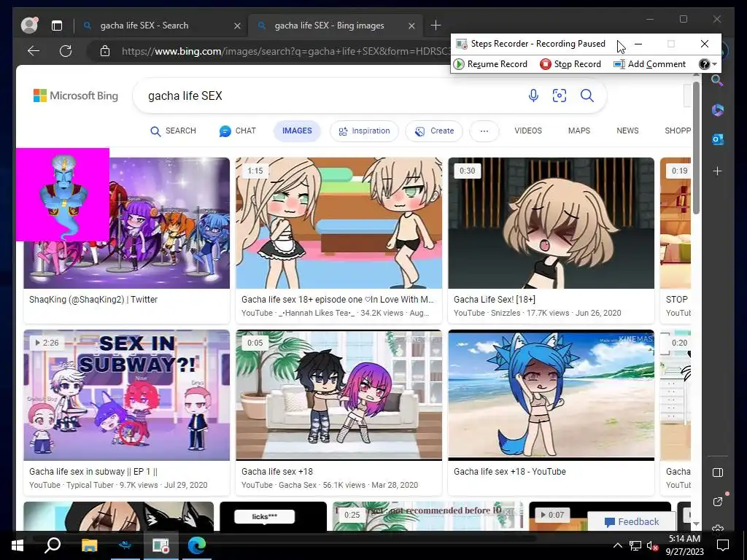This screenshot has width=747, height=560.
Task: Show hidden system tray icons
Action: coord(617,545)
